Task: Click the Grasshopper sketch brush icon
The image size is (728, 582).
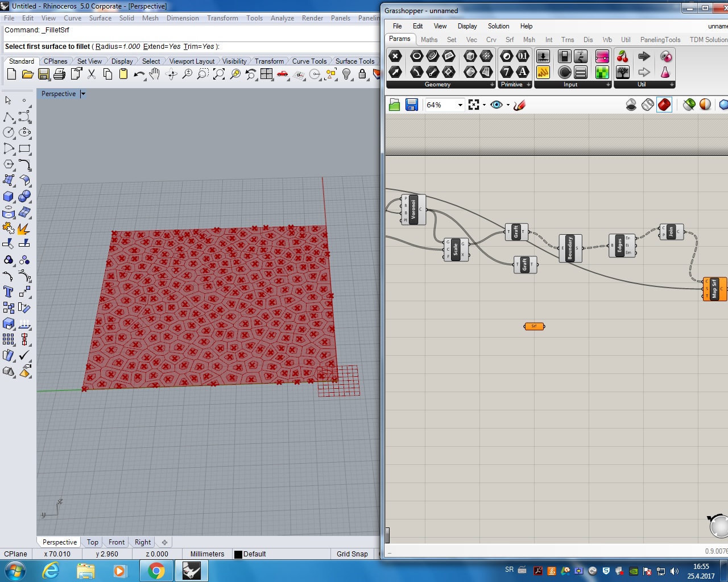Action: pos(519,105)
